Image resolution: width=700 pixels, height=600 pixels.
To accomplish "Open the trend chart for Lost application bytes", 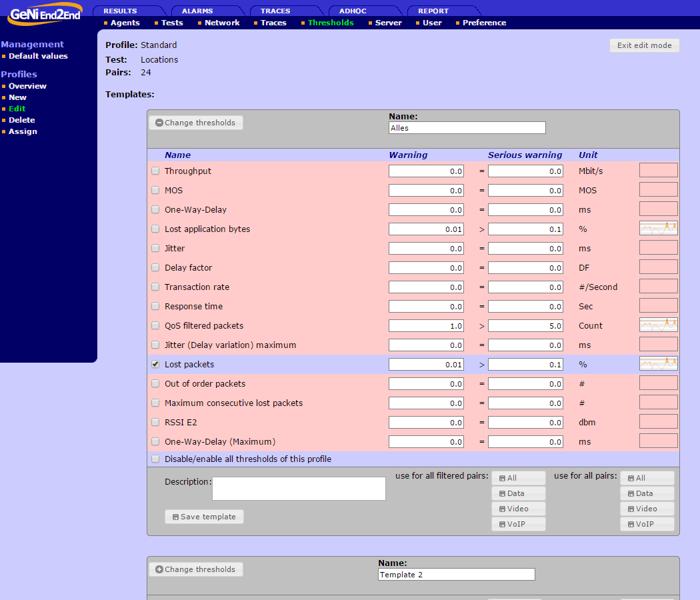I will click(659, 229).
